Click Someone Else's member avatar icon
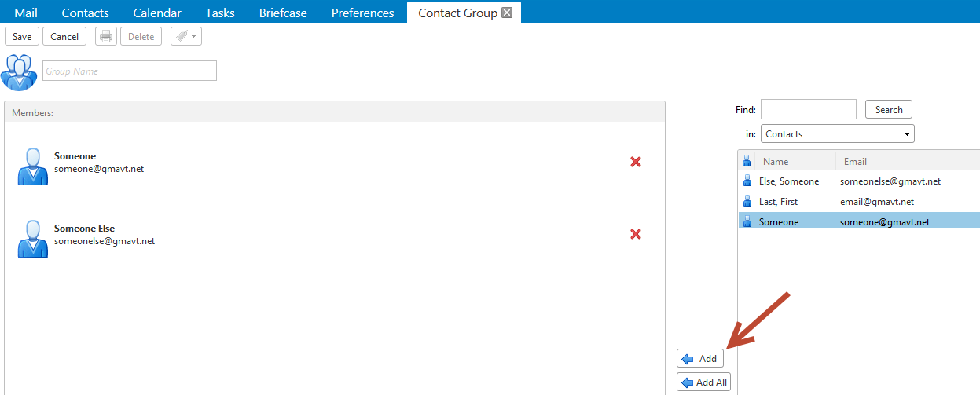 click(x=33, y=238)
